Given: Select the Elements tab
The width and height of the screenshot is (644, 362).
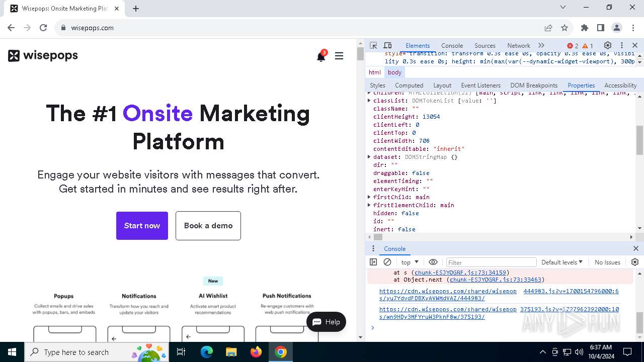Looking at the screenshot, I should point(418,45).
